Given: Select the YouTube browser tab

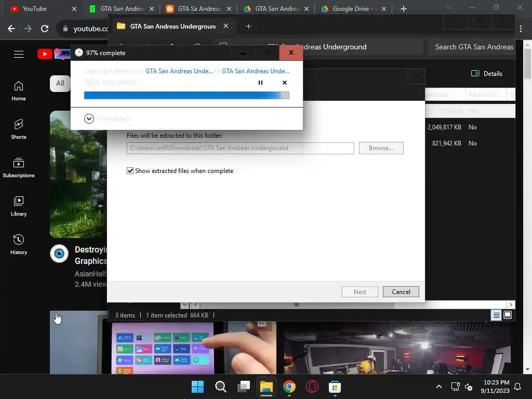Looking at the screenshot, I should click(x=43, y=9).
